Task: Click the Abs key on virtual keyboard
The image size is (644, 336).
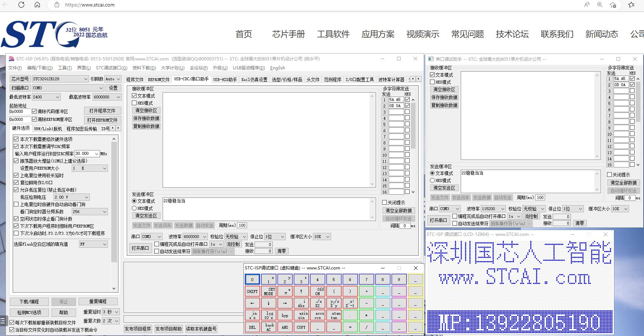Action: (x=301, y=303)
